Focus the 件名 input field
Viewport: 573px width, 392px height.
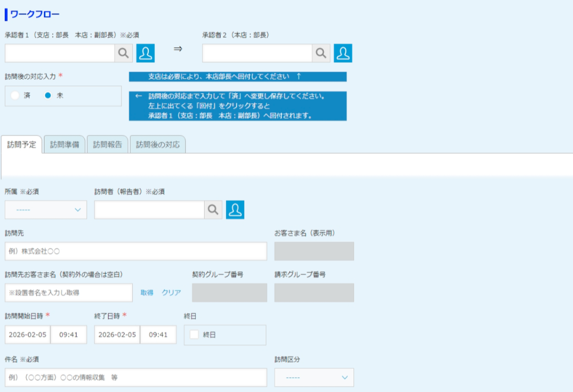pyautogui.click(x=136, y=378)
